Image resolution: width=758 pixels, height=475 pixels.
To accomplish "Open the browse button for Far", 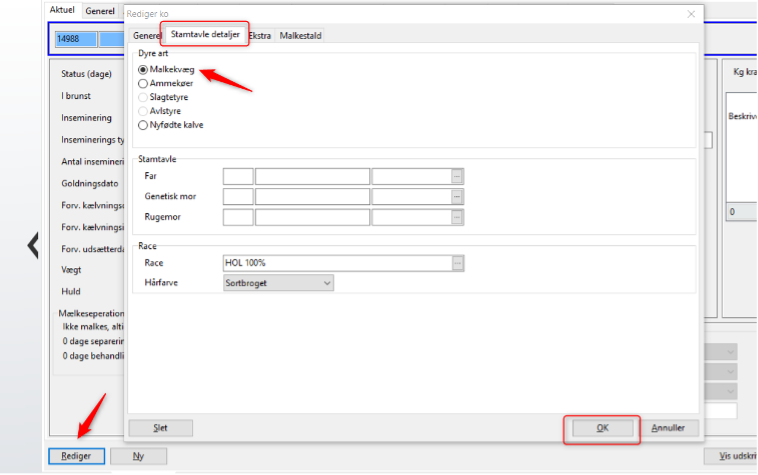I will (457, 176).
